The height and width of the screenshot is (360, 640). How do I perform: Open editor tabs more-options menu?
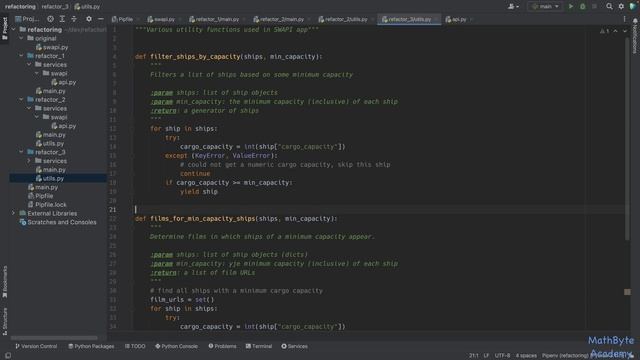pyautogui.click(x=624, y=19)
